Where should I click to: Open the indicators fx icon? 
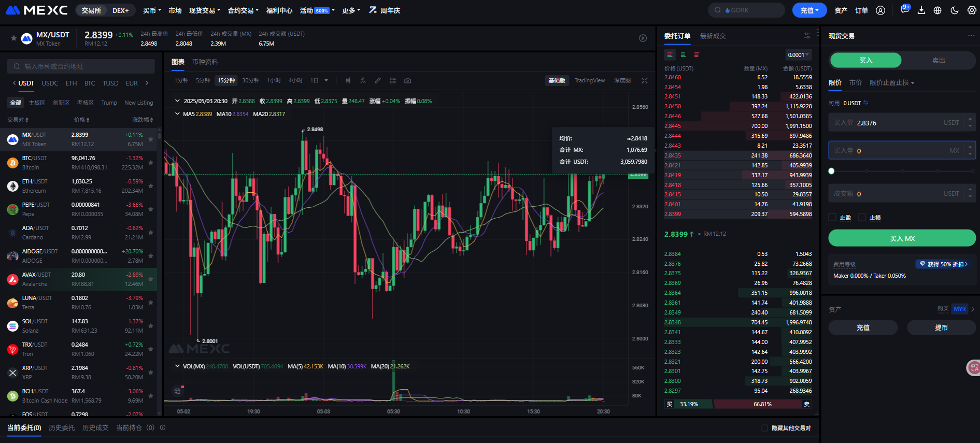[x=363, y=80]
